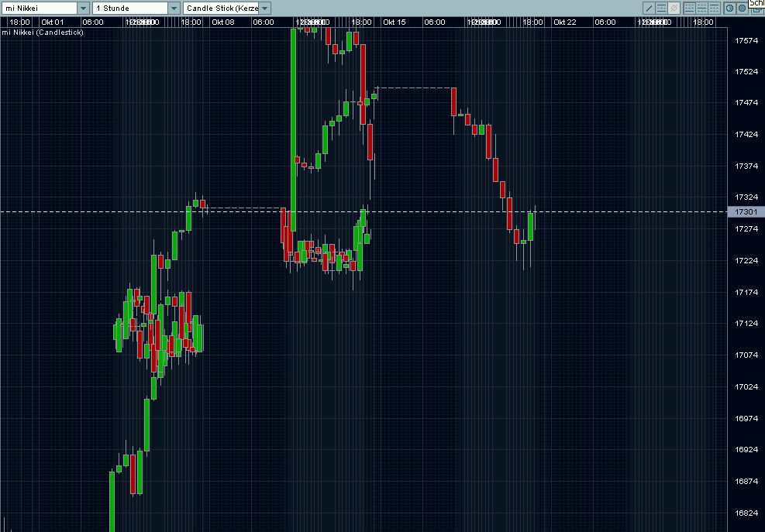Click the 17424 price axis label

click(x=746, y=135)
